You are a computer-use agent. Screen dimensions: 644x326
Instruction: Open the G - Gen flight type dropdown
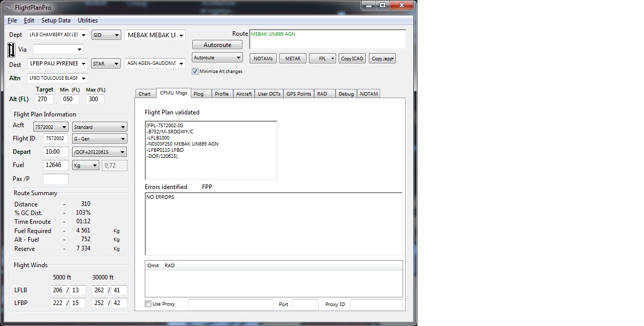pos(100,138)
